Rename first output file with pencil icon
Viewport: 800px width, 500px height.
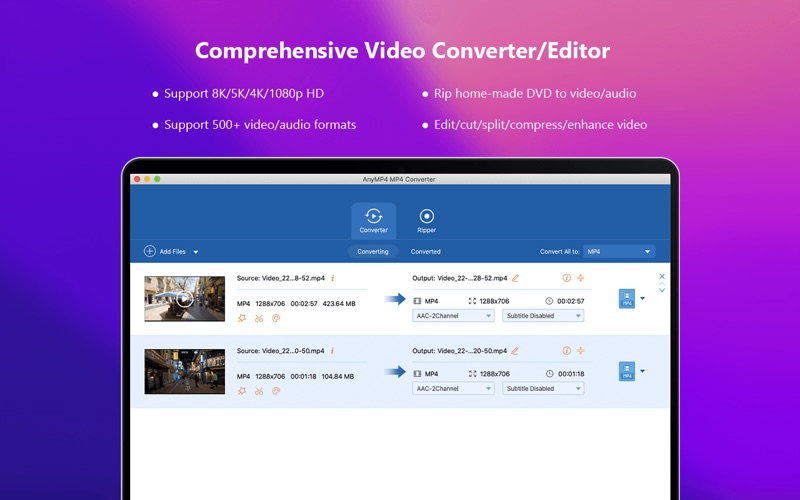[x=516, y=278]
